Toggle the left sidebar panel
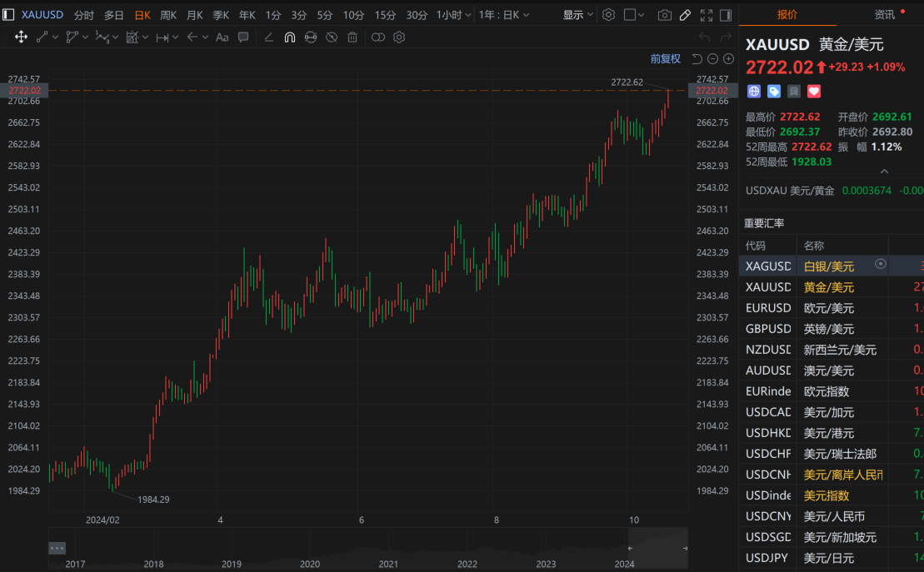This screenshot has height=572, width=924. [x=8, y=15]
